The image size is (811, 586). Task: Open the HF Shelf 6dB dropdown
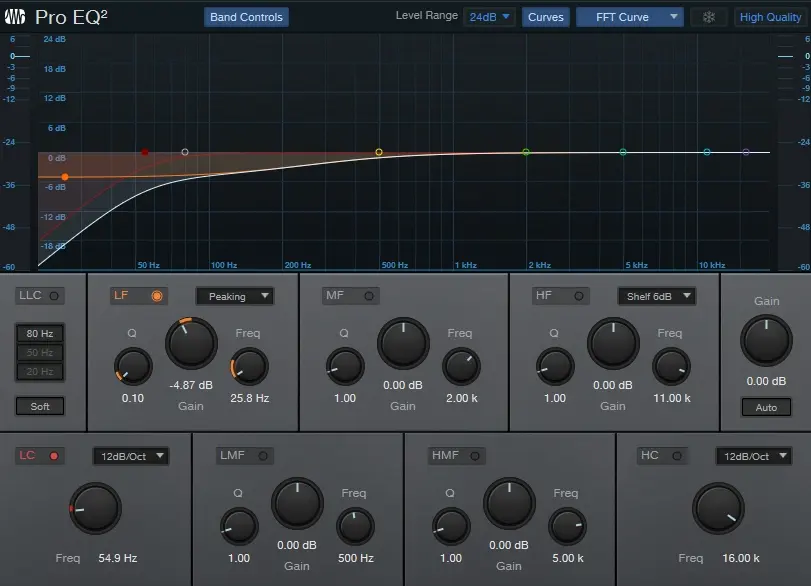[656, 296]
